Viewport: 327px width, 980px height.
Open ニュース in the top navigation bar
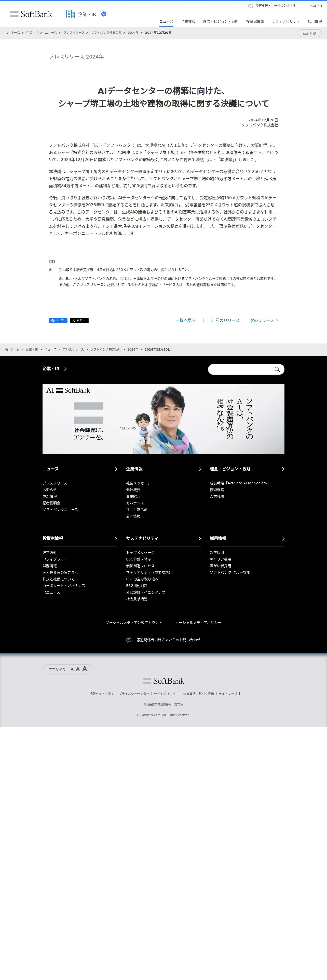click(166, 21)
